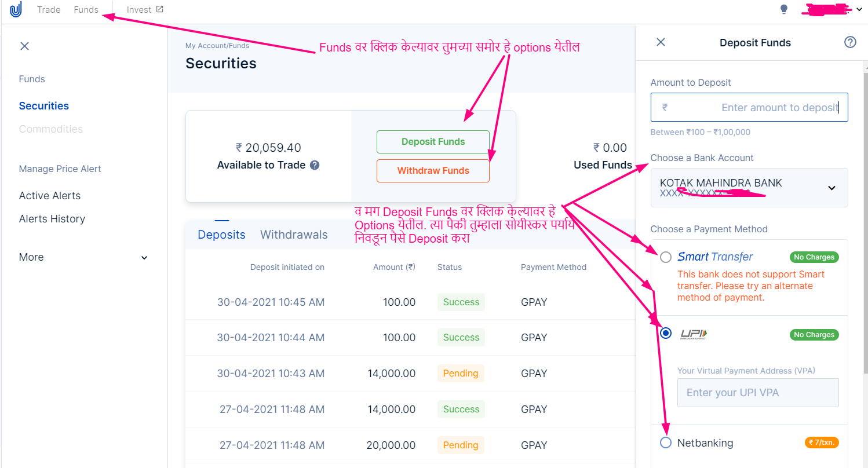Click the 20,000.00 deposit amount
This screenshot has height=468, width=868.
[391, 445]
